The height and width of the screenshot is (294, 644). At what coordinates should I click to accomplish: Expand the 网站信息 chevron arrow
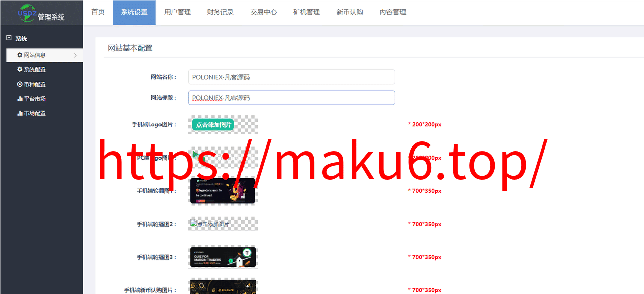[x=75, y=55]
